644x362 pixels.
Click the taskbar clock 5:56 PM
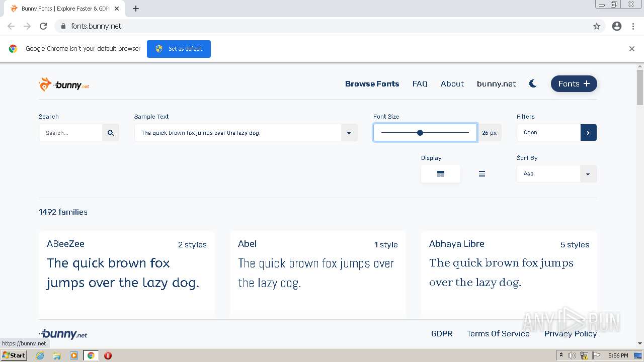point(618,355)
